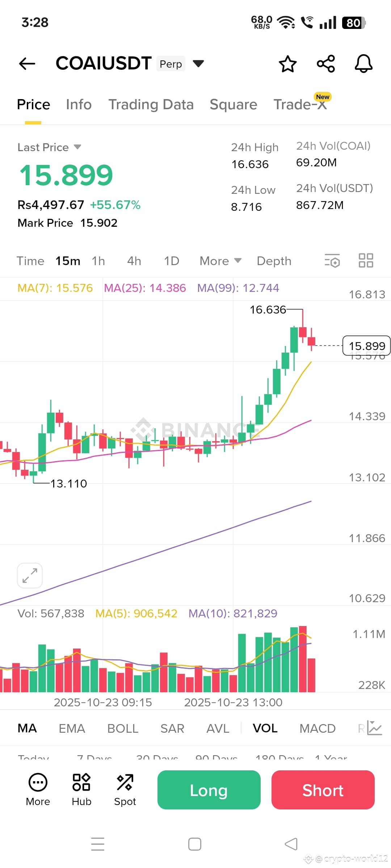391x868 pixels.
Task: Add COAIUSDT to favorites with star icon
Action: coord(288,64)
